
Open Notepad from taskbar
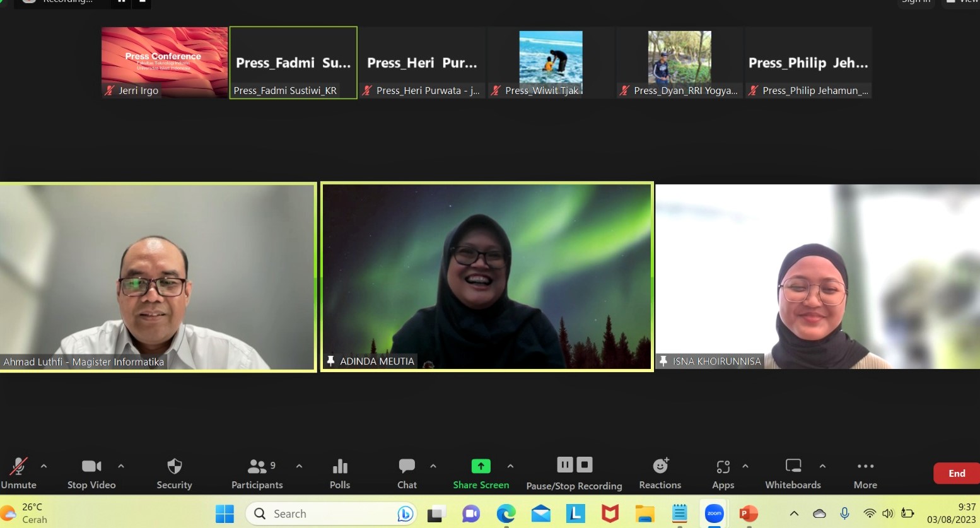pyautogui.click(x=679, y=513)
